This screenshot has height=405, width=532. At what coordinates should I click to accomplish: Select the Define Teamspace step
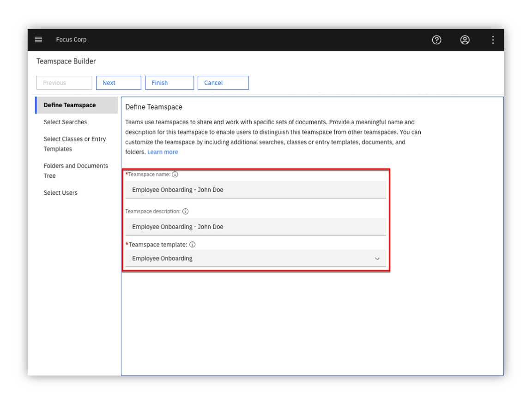pyautogui.click(x=77, y=105)
